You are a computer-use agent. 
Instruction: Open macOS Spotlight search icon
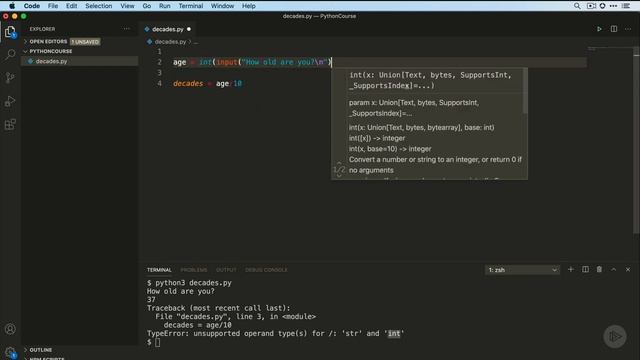tap(577, 6)
